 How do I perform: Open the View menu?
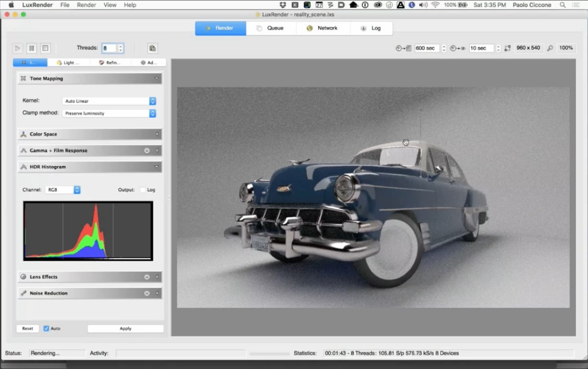[110, 5]
